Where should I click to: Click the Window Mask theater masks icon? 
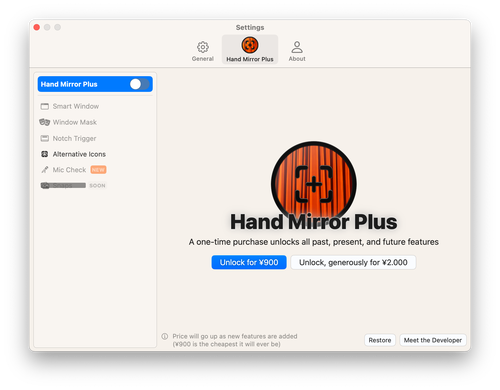click(x=45, y=122)
